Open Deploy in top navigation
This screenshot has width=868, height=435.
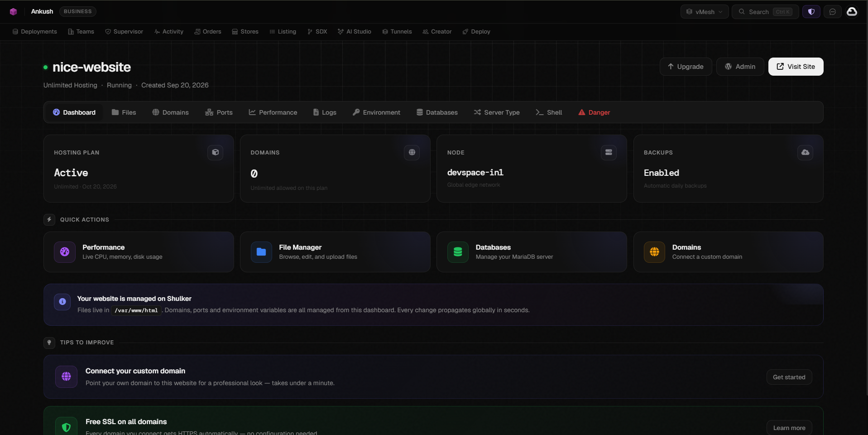click(476, 32)
